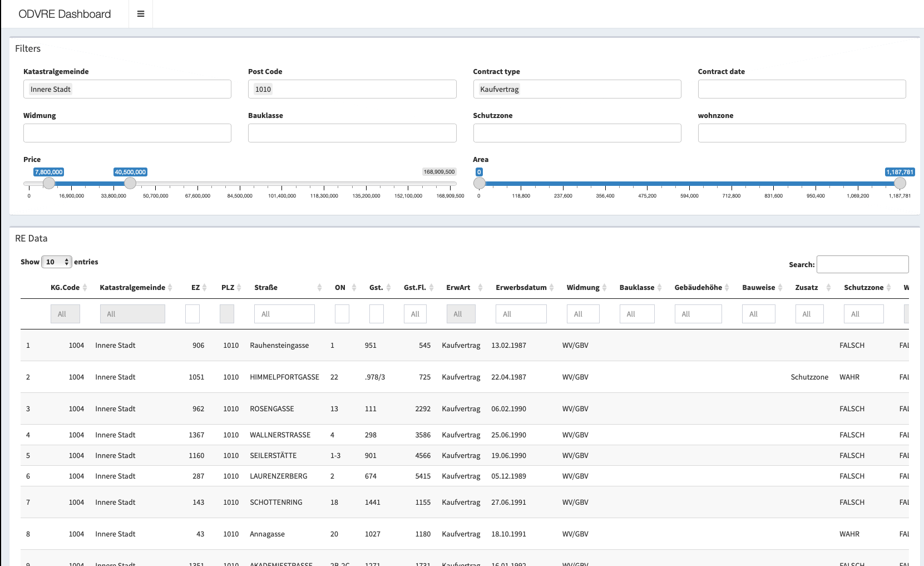Open the KG.Code 'All' filter selector
Image resolution: width=924 pixels, height=566 pixels.
coord(65,313)
